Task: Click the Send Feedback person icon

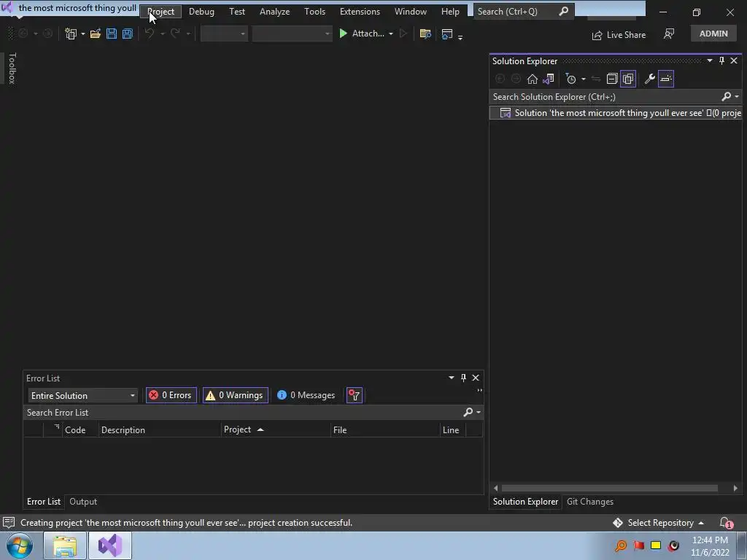Action: [x=669, y=34]
